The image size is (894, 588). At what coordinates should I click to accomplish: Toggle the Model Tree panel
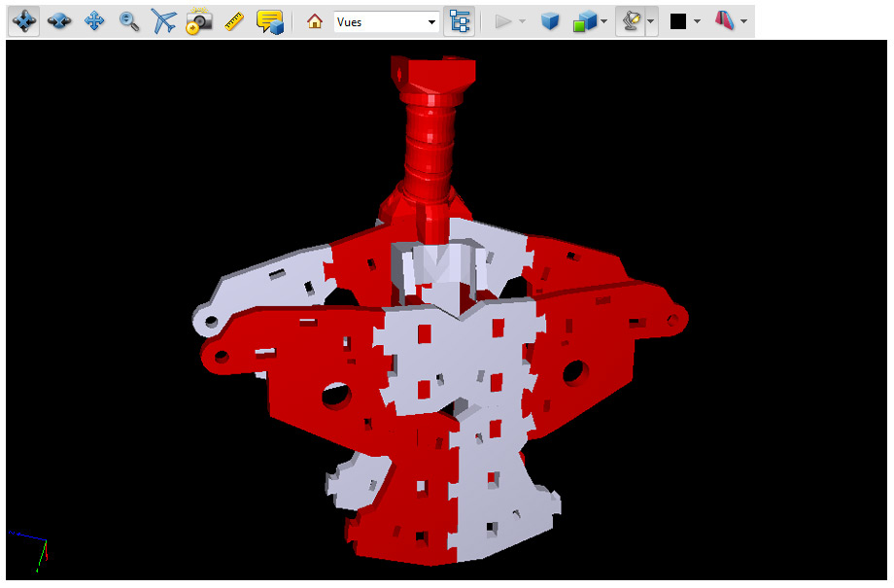pyautogui.click(x=459, y=21)
